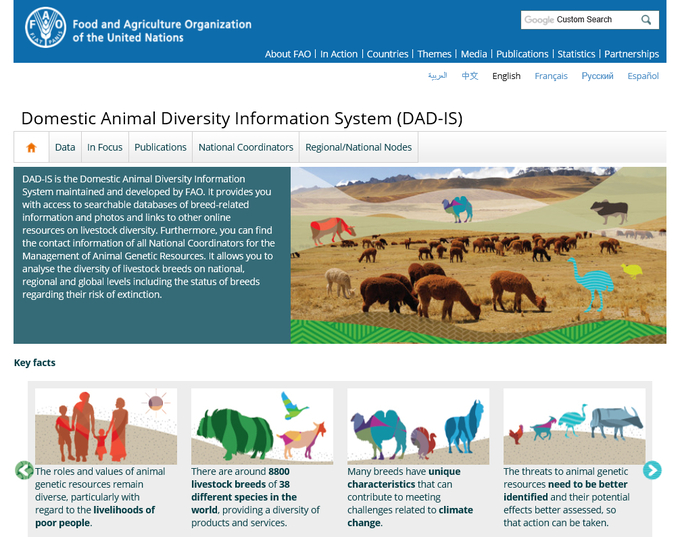The height and width of the screenshot is (537, 680).
Task: Open Regional/National Nodes tab
Action: [x=359, y=147]
